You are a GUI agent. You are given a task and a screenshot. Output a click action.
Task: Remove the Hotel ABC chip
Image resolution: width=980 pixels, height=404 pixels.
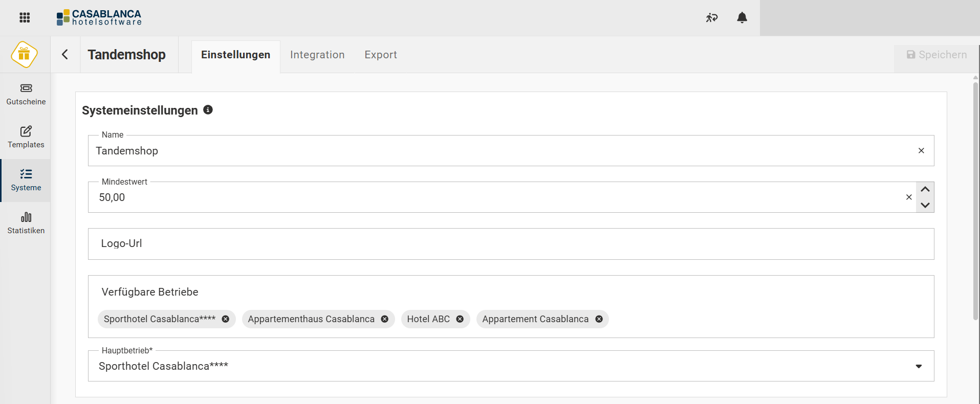460,319
